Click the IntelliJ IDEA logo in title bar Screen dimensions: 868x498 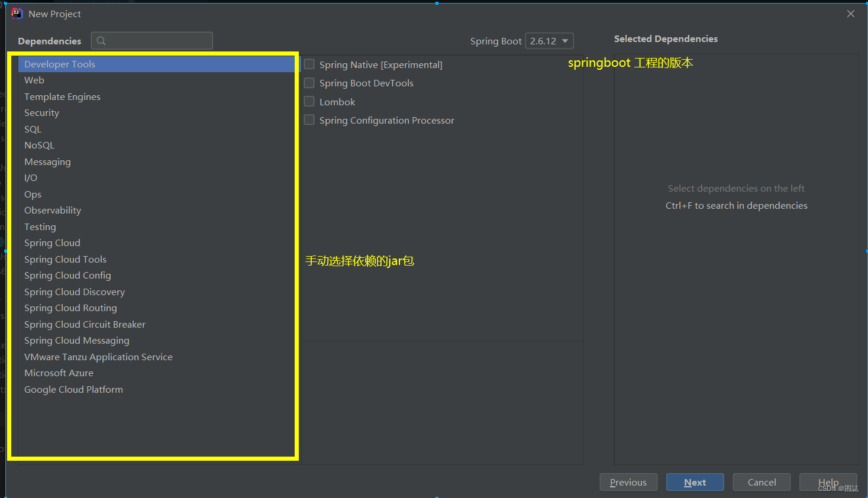click(17, 13)
